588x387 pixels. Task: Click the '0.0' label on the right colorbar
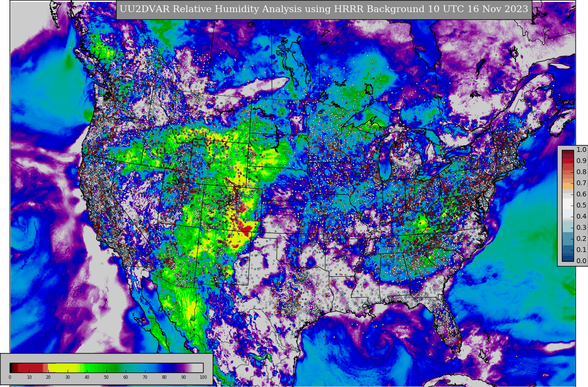(581, 261)
